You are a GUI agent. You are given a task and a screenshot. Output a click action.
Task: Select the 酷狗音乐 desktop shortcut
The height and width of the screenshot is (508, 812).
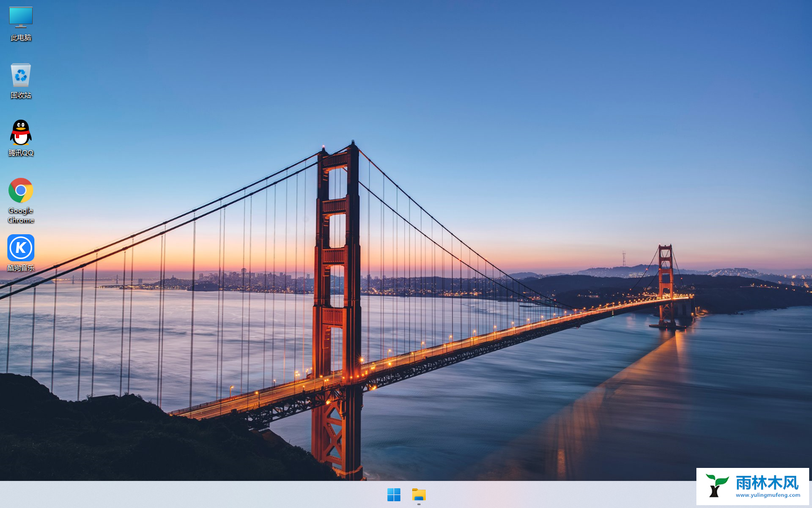click(21, 253)
